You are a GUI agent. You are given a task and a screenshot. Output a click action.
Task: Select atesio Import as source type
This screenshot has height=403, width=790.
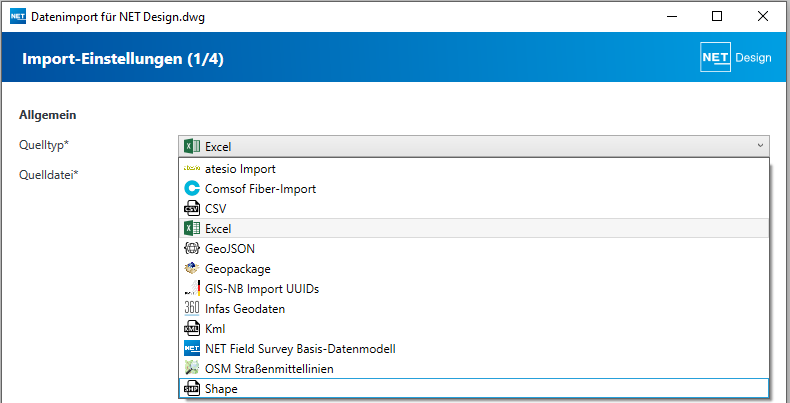(474, 168)
